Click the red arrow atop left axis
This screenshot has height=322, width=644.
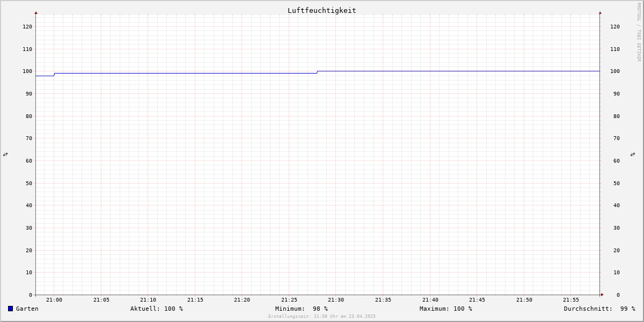pos(36,12)
